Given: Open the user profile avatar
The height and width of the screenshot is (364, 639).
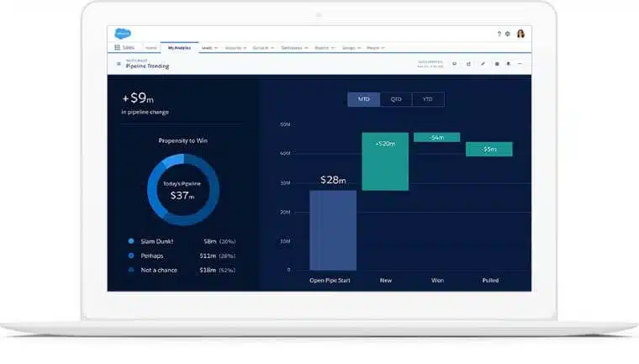Looking at the screenshot, I should [520, 34].
